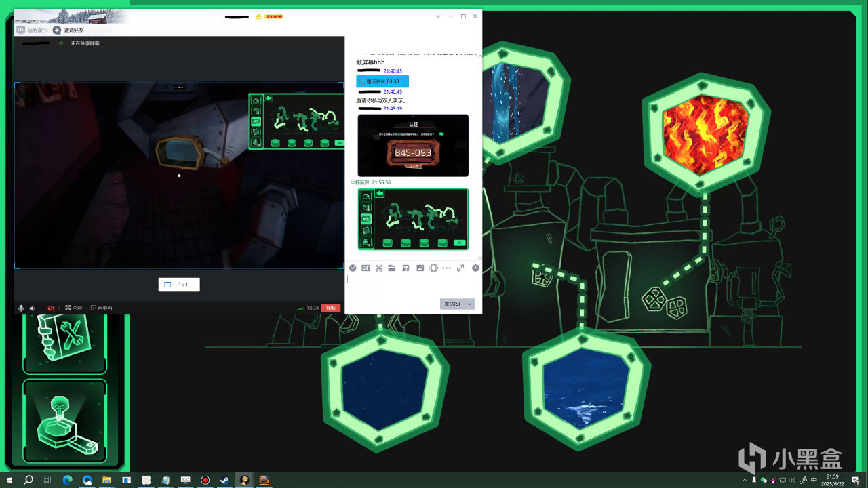This screenshot has width=868, height=488.
Task: Open the 845-093 code image thumbnail
Action: tap(413, 145)
